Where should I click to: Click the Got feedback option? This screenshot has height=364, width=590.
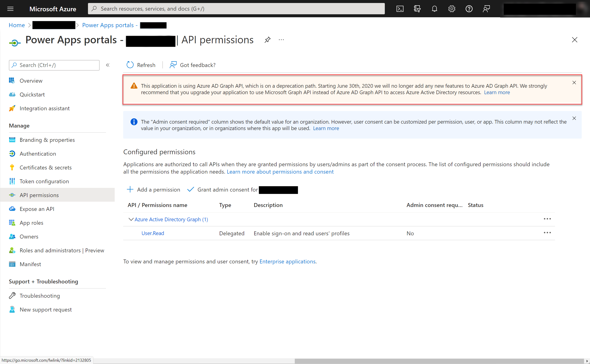click(192, 64)
